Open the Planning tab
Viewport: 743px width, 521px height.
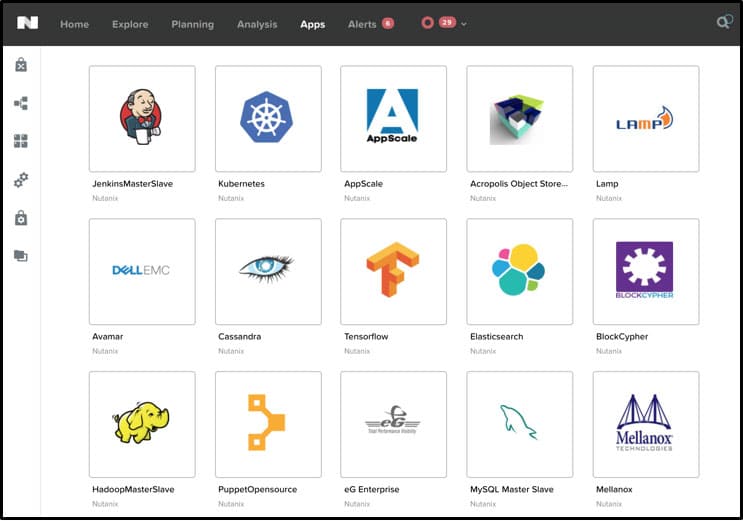(x=192, y=24)
